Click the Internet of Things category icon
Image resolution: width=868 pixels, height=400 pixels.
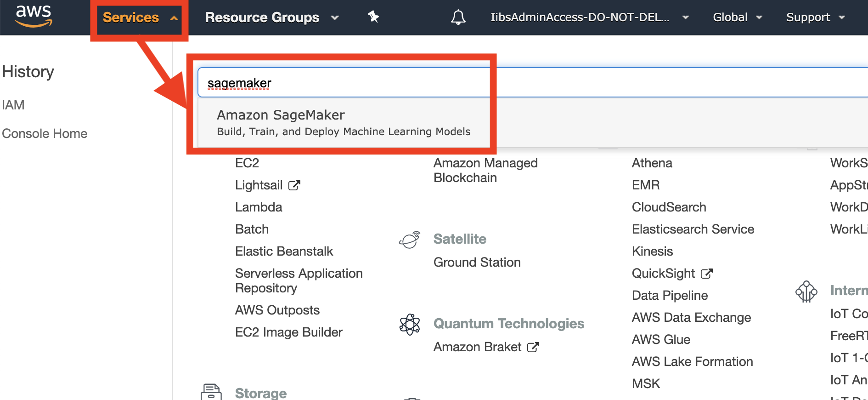pos(806,291)
